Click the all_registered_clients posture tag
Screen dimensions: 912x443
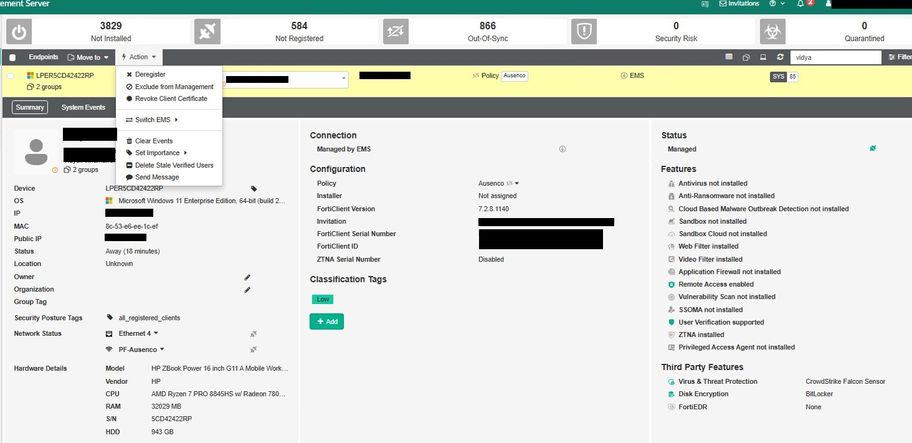pos(149,318)
